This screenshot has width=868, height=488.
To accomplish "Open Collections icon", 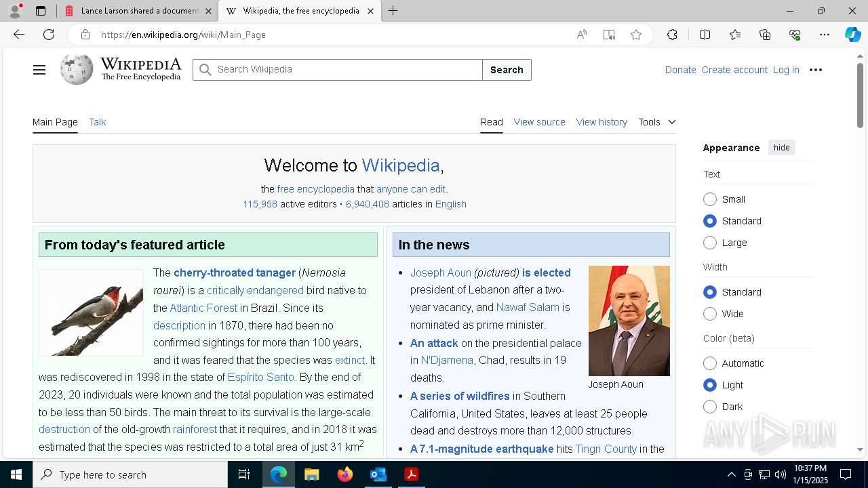I will pyautogui.click(x=765, y=35).
